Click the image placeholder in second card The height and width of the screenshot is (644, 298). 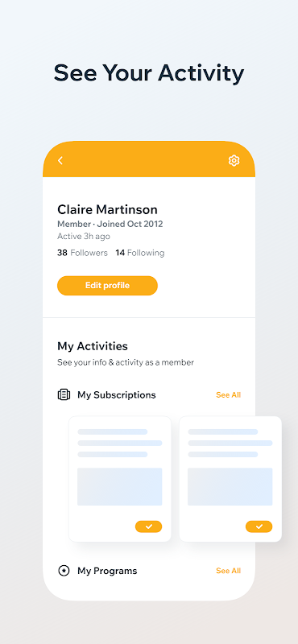230,487
